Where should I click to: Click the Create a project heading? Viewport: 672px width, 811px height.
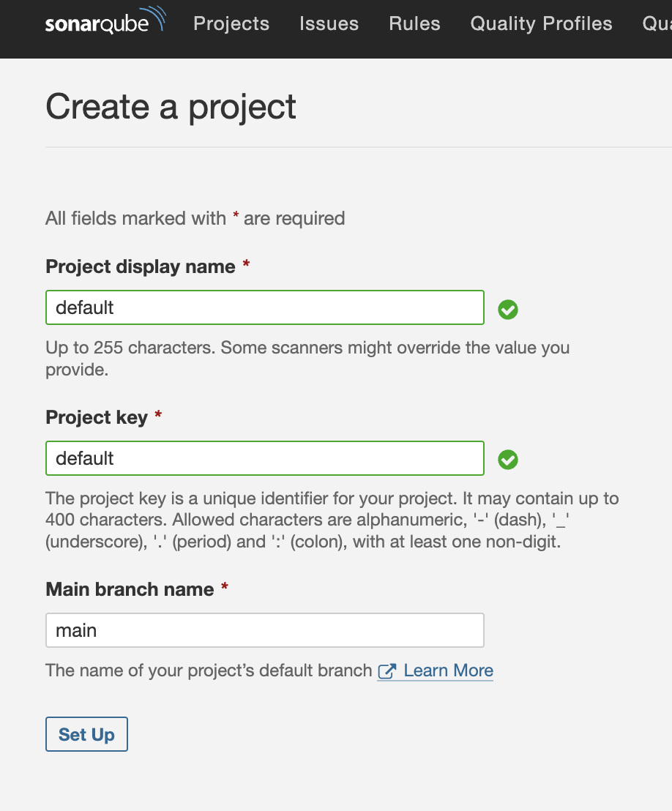tap(171, 107)
